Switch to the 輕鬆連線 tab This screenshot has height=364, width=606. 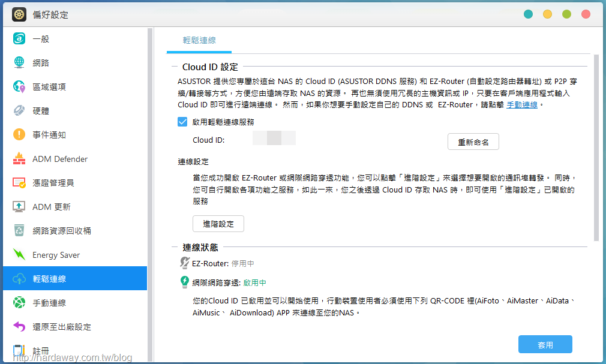(x=199, y=40)
